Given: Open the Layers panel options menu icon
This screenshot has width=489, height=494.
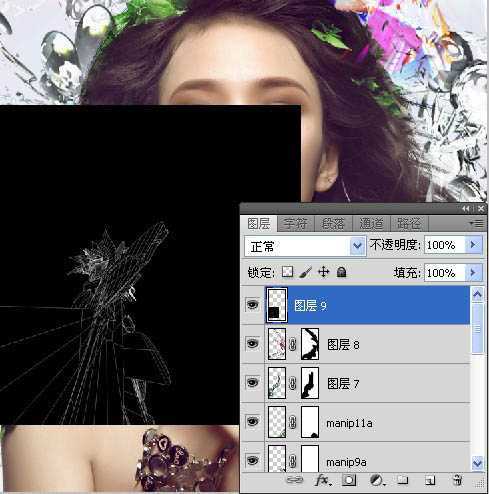Looking at the screenshot, I should 476,223.
